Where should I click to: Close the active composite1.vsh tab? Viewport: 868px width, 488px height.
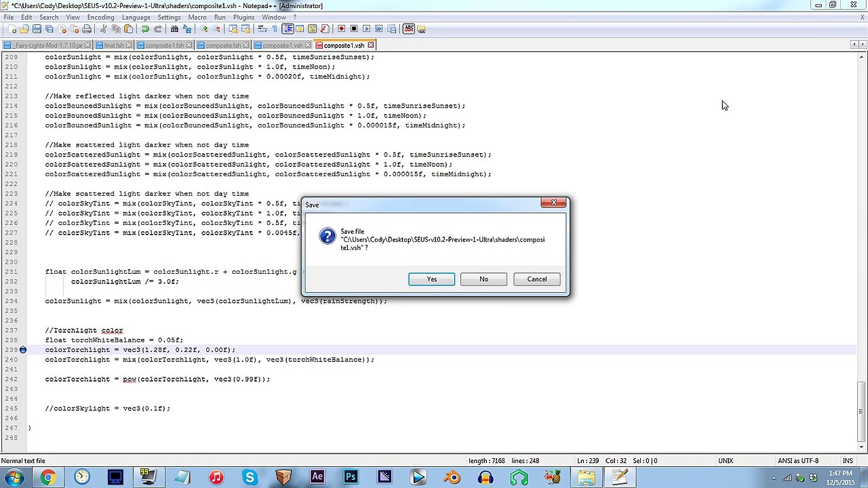(371, 45)
